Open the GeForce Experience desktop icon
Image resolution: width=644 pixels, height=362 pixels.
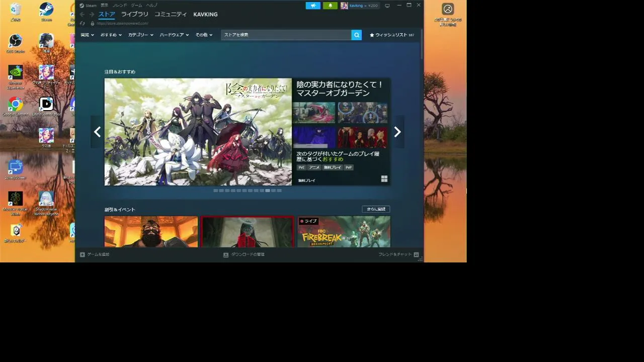point(15,77)
